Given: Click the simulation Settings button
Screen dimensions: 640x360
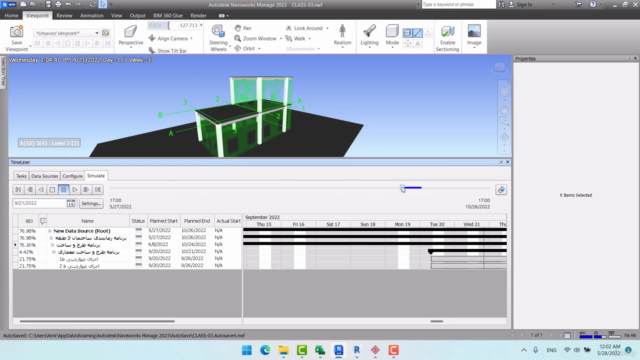Looking at the screenshot, I should 91,203.
